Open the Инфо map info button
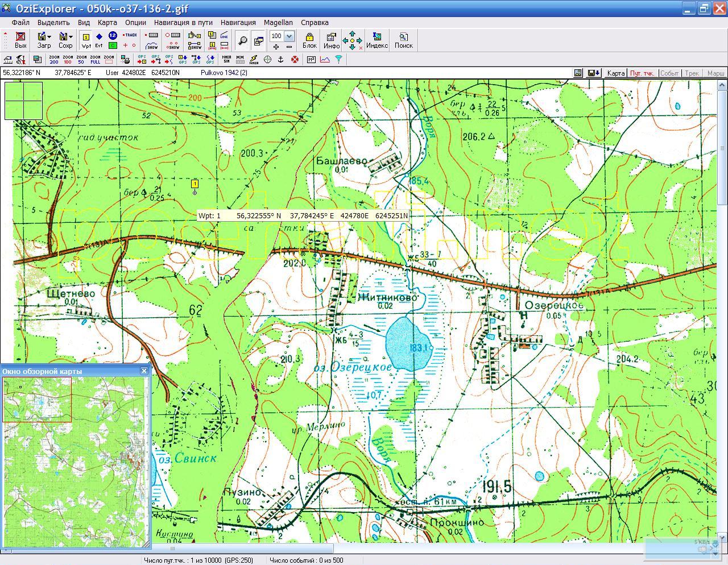728x565 pixels. coord(332,40)
